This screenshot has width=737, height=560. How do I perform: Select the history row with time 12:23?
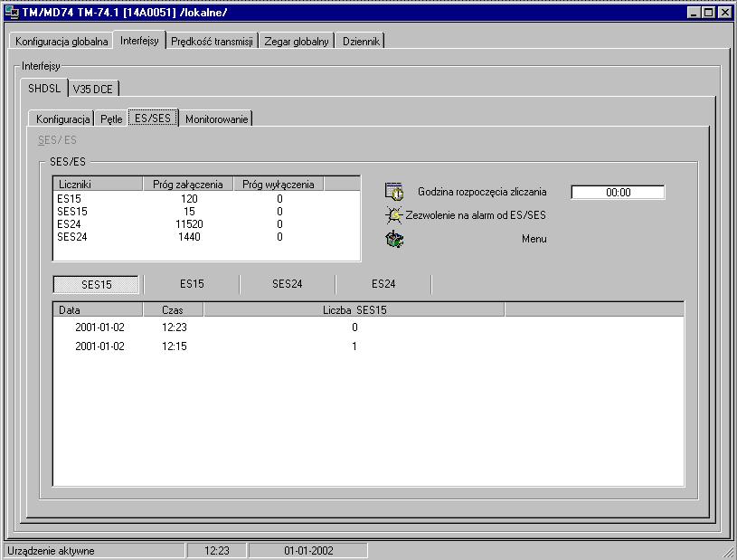coord(369,327)
